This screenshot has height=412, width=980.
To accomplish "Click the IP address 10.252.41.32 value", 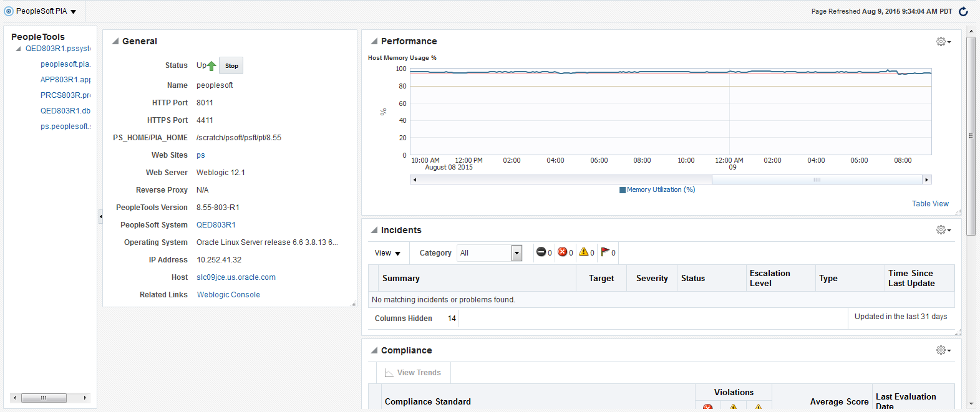I will coord(219,260).
